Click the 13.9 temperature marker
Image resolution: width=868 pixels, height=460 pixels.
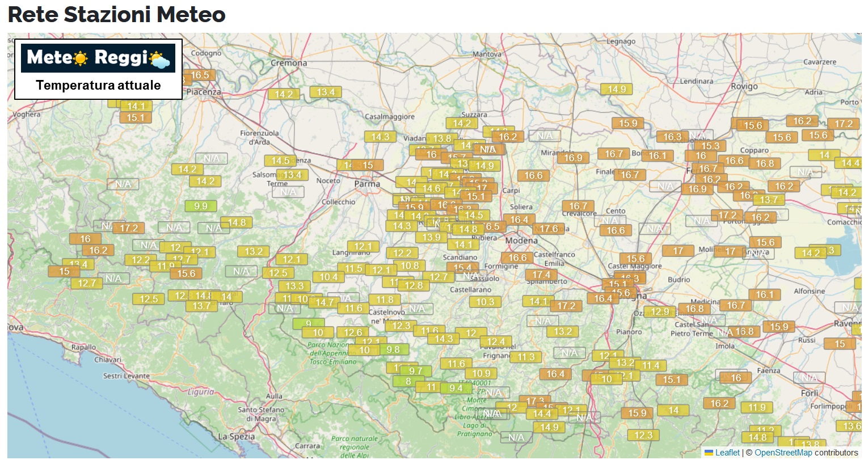(x=431, y=238)
